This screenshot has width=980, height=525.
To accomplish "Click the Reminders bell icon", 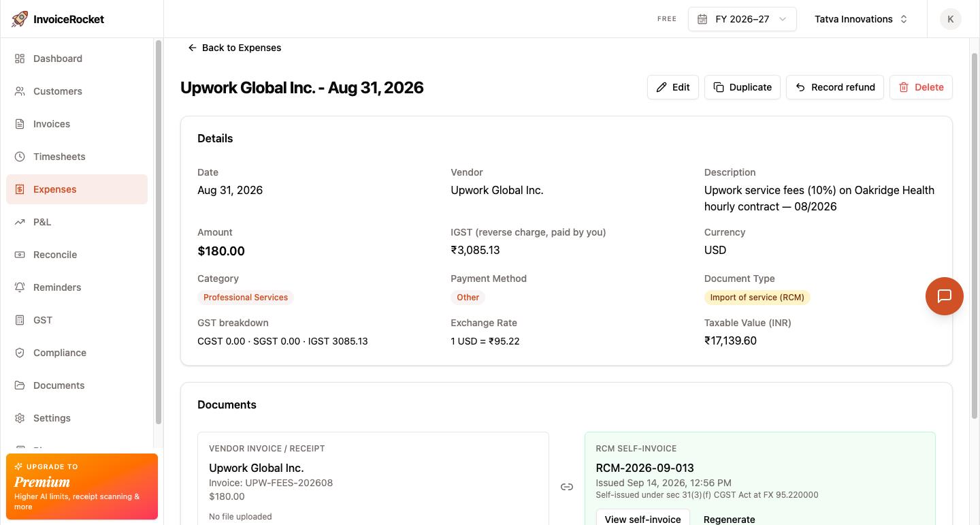I will (20, 287).
